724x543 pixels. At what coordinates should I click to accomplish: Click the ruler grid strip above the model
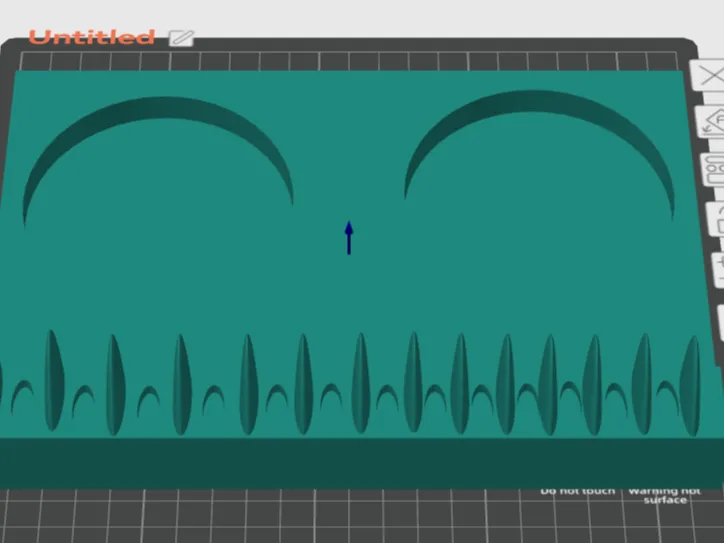[349, 61]
